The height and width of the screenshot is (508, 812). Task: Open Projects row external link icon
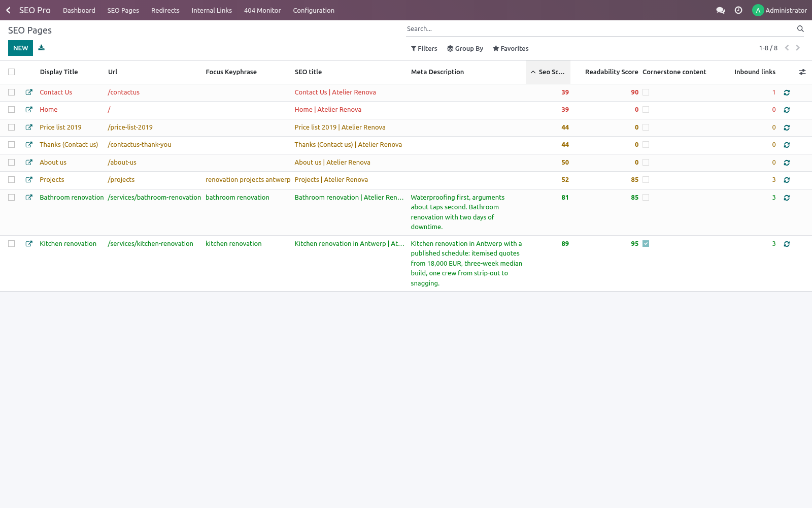(29, 180)
